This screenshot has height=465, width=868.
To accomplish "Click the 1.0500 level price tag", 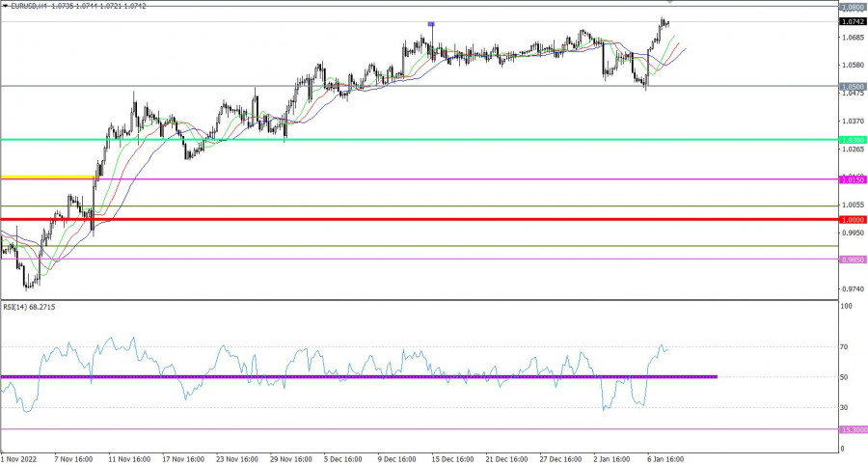I will (x=852, y=86).
